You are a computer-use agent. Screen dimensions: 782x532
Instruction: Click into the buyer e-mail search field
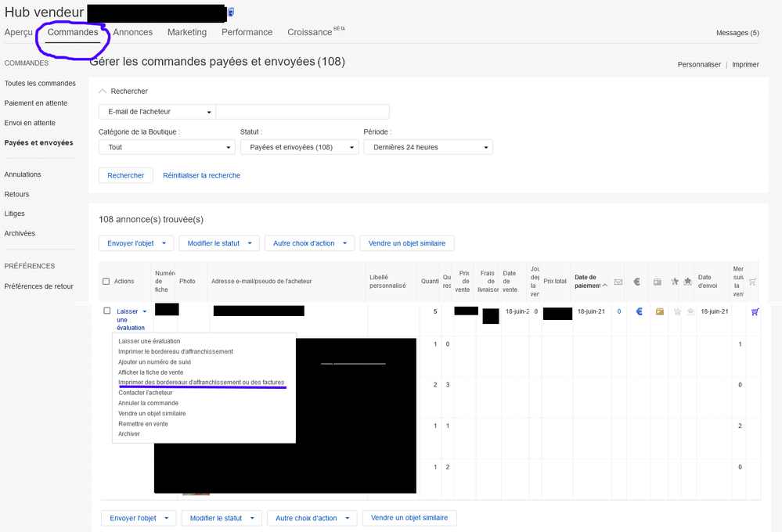point(302,112)
